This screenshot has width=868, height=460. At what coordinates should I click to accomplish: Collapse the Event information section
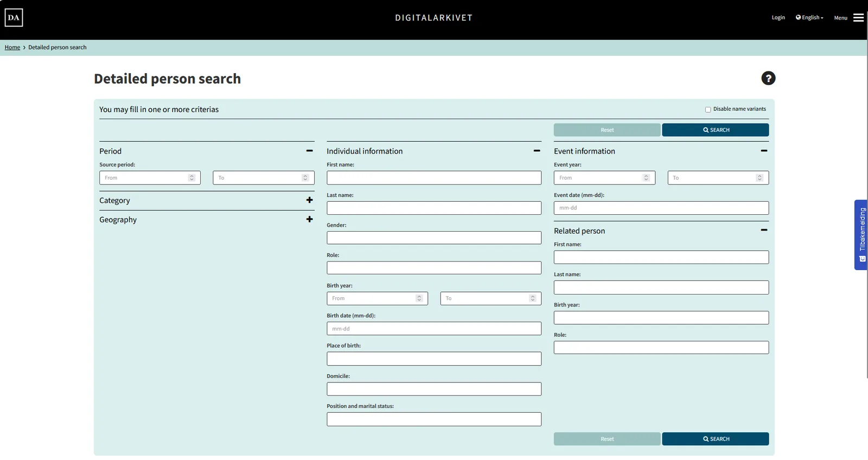pyautogui.click(x=764, y=151)
